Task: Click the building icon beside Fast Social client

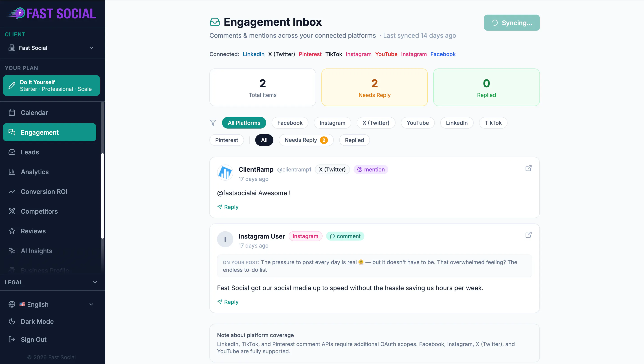Action: pyautogui.click(x=12, y=48)
